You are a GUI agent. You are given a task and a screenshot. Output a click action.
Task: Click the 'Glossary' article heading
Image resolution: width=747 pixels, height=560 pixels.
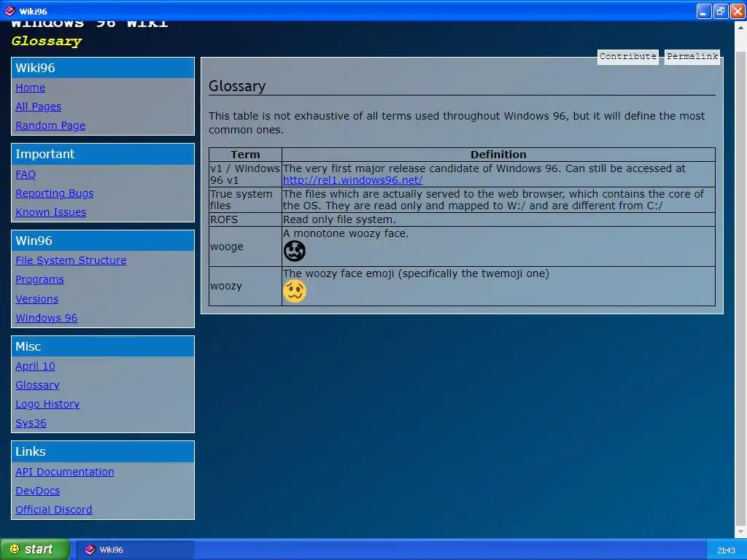tap(237, 86)
